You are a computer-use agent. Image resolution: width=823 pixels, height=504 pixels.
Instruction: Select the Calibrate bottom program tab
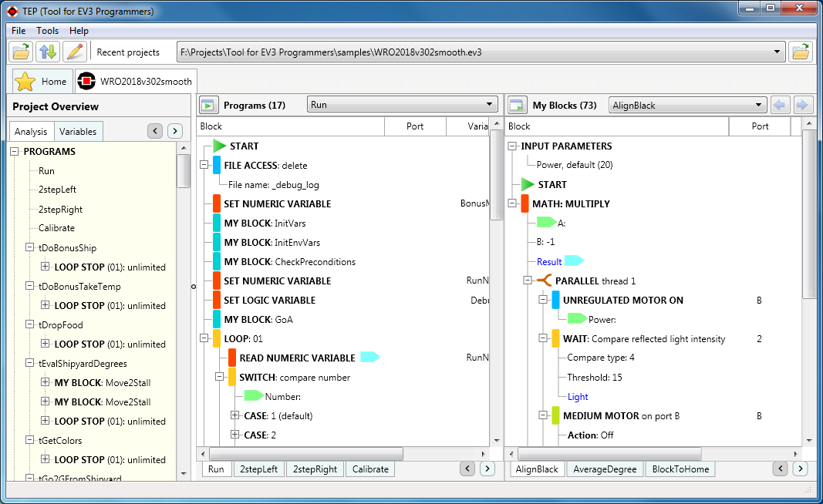click(370, 469)
